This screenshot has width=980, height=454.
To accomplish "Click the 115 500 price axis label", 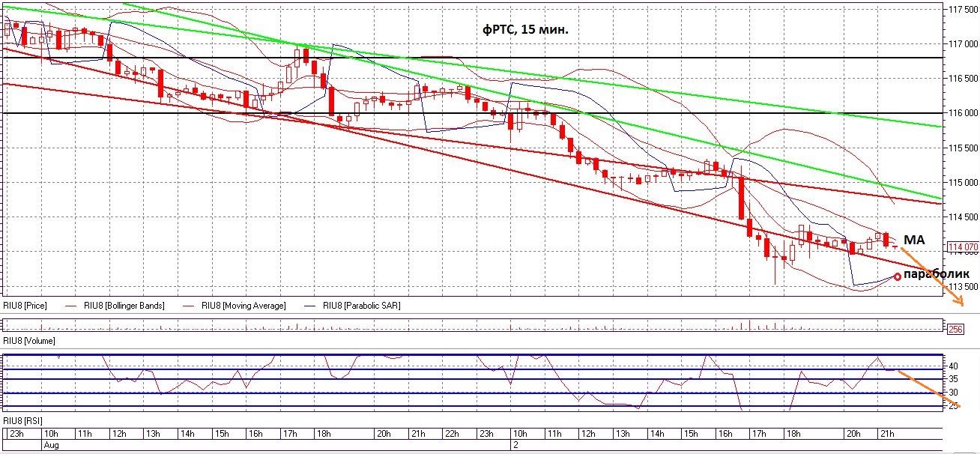I will click(962, 148).
